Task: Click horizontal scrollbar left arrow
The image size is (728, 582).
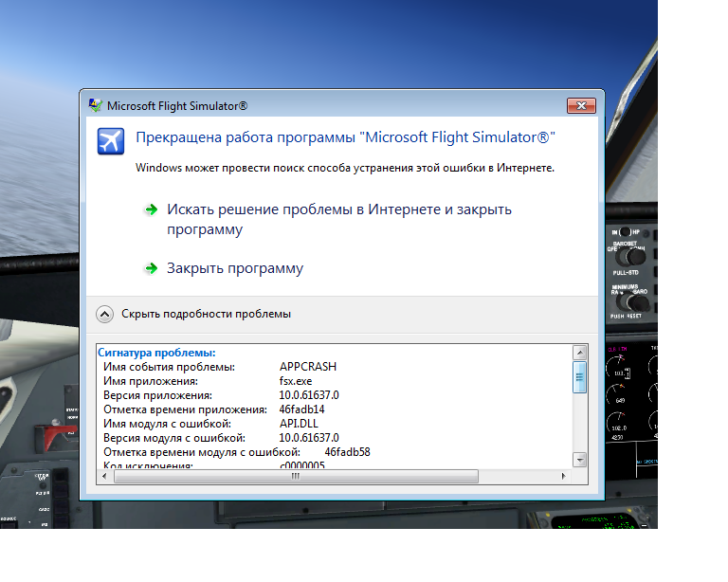Action: (104, 476)
